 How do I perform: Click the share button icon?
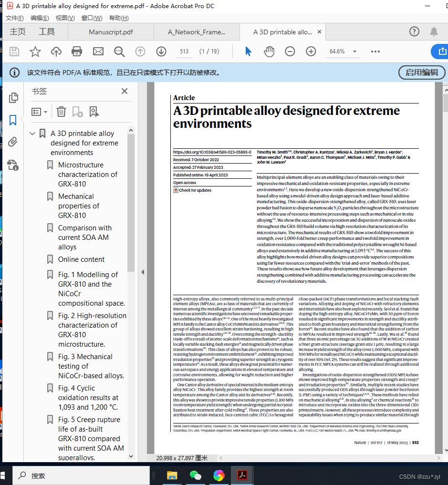click(442, 52)
